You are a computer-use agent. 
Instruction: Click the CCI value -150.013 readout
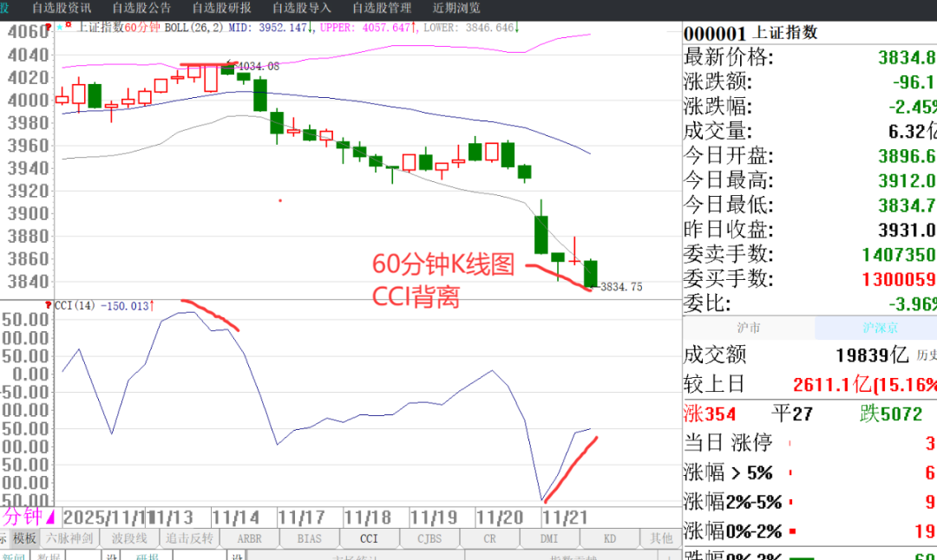point(124,306)
